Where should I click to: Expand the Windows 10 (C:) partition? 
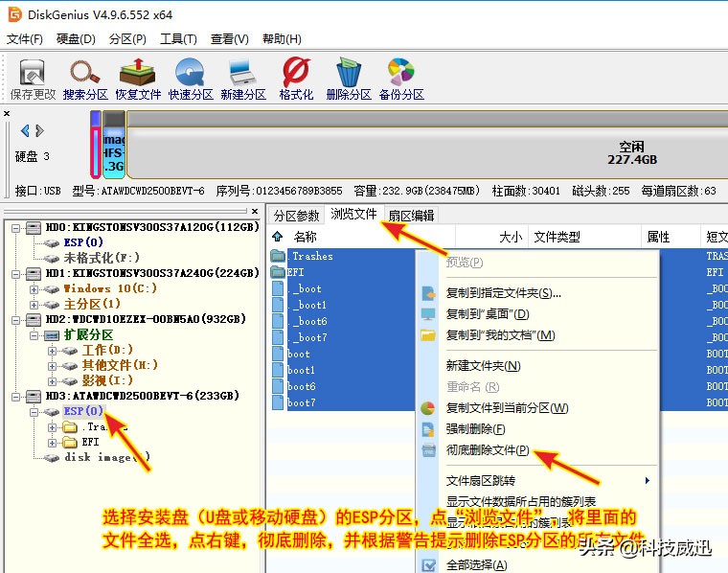tap(34, 289)
